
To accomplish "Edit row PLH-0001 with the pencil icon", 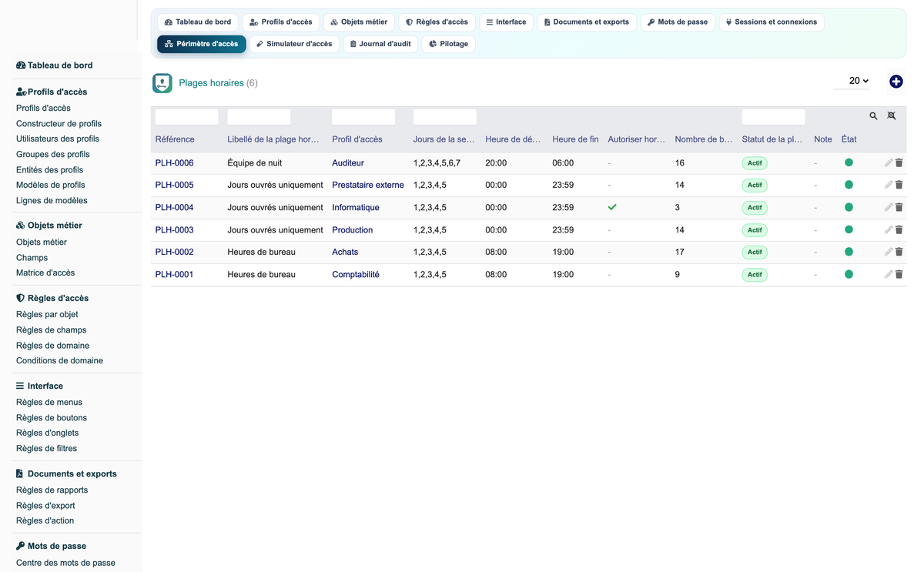I will pyautogui.click(x=889, y=274).
